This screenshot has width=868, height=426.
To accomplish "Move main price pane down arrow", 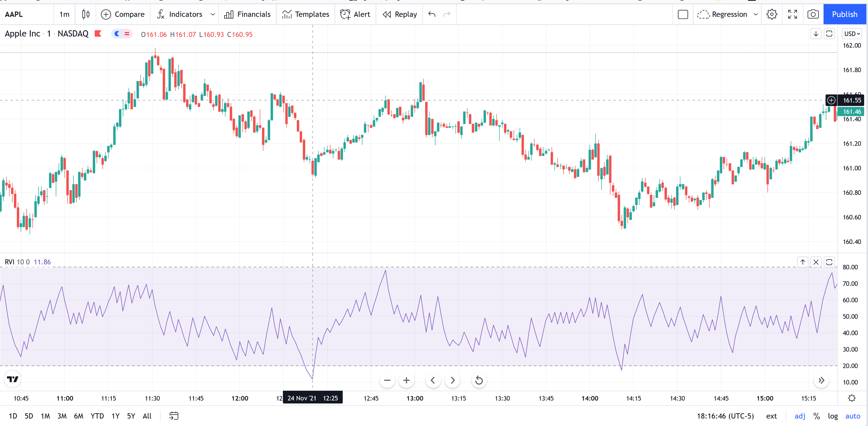I will pyautogui.click(x=816, y=34).
